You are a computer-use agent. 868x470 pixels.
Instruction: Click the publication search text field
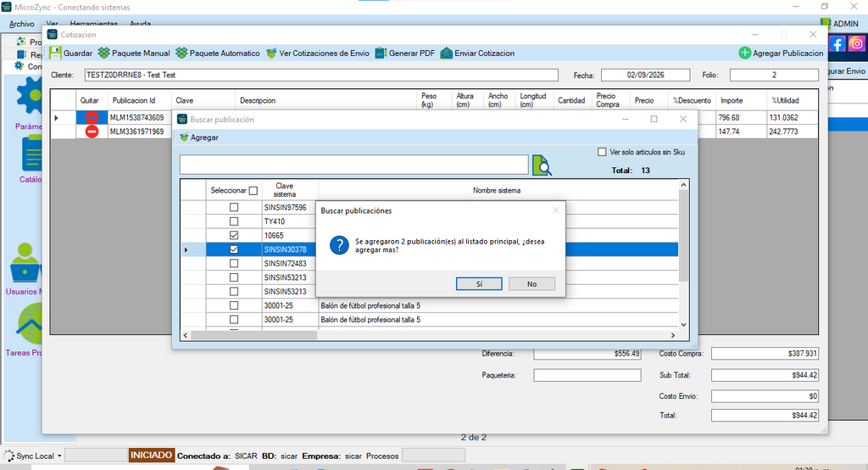click(x=353, y=165)
